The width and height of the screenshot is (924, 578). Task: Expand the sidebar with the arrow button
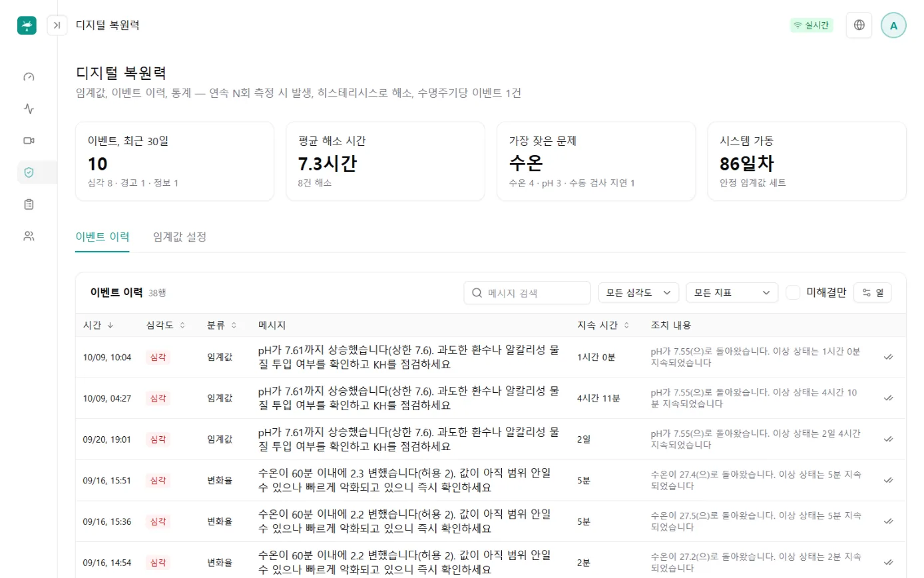click(x=57, y=25)
